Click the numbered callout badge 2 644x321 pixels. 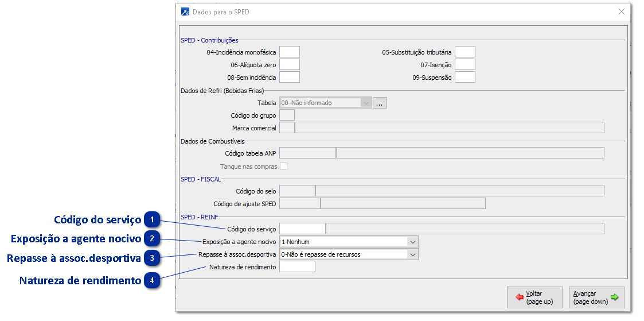pos(152,239)
